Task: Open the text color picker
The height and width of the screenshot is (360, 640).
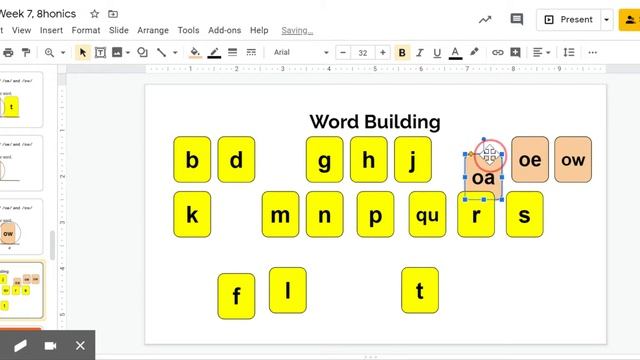Action: 455,53
